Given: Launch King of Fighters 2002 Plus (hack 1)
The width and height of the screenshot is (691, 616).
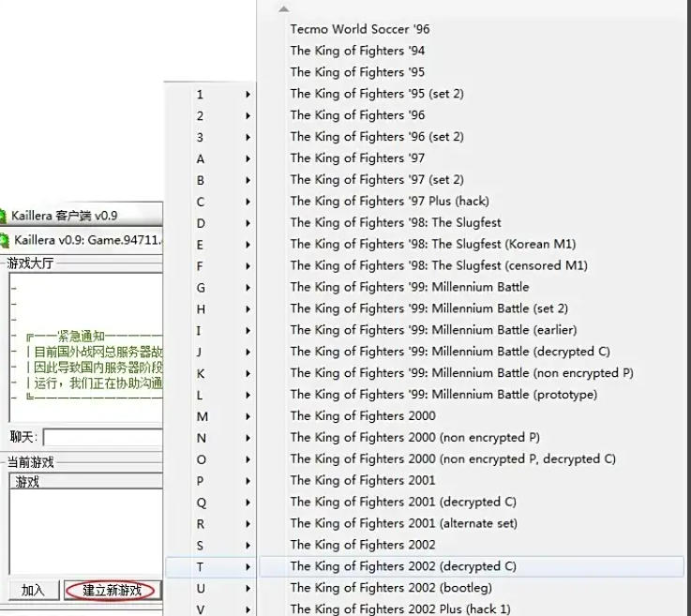Looking at the screenshot, I should pos(472,608).
